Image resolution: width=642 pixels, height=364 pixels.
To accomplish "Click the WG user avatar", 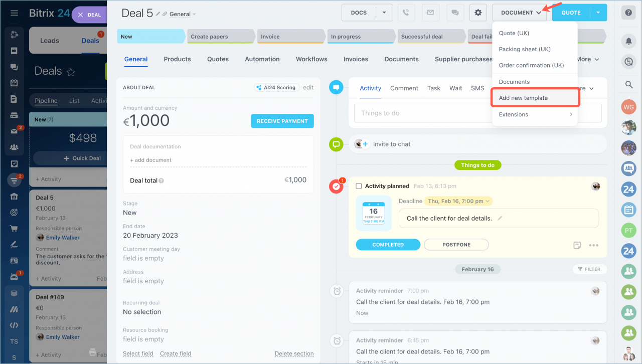I will [x=628, y=107].
